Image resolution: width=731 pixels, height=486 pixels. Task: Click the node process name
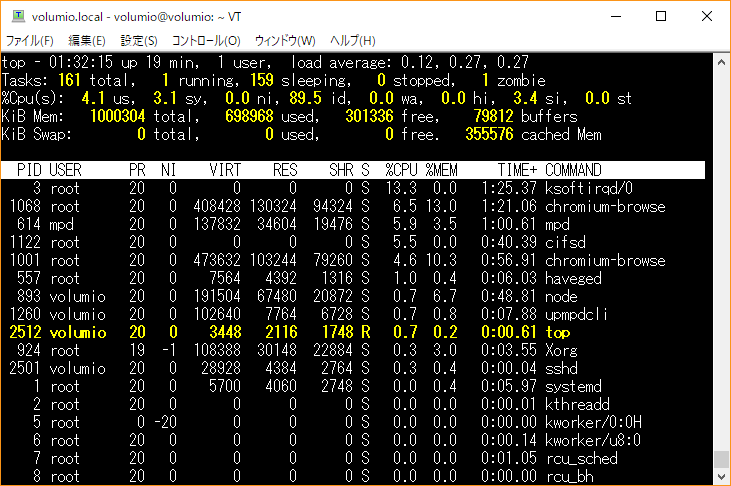561,297
